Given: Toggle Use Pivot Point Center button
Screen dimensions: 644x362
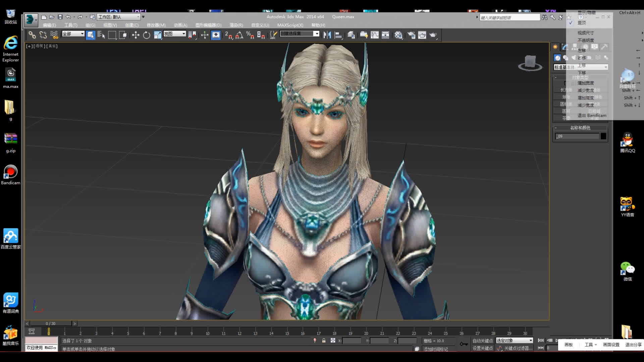Looking at the screenshot, I should pos(192,35).
